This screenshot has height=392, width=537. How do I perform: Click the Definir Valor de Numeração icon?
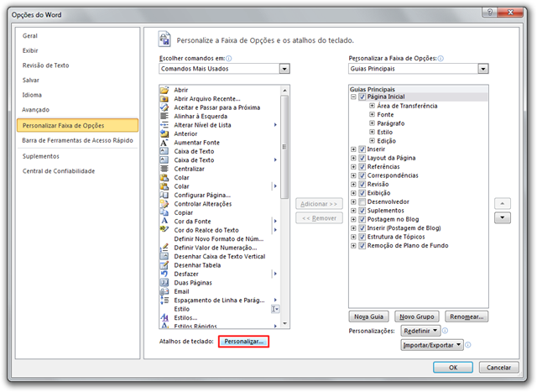pos(164,248)
